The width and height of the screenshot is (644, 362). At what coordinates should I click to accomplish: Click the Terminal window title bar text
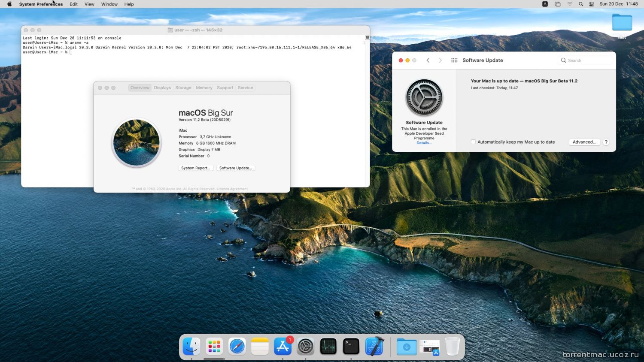click(198, 30)
